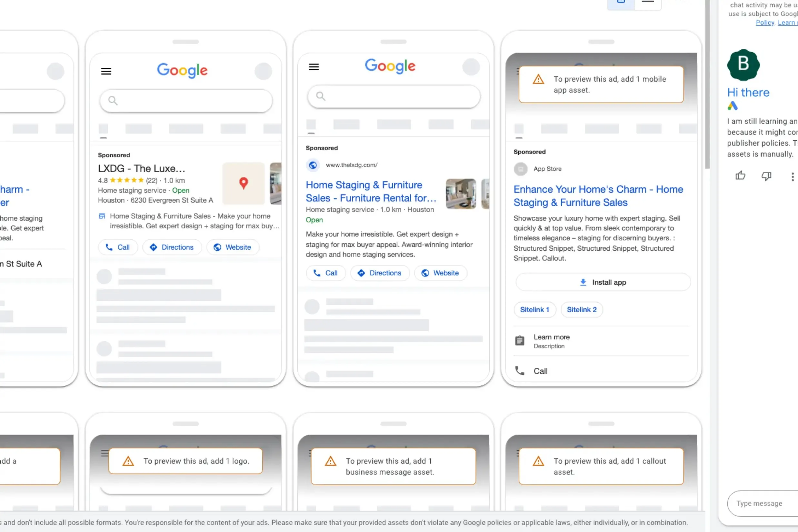Click 'To preview this ad, add 1 logo.' notice
This screenshot has width=798, height=532.
[x=185, y=461]
